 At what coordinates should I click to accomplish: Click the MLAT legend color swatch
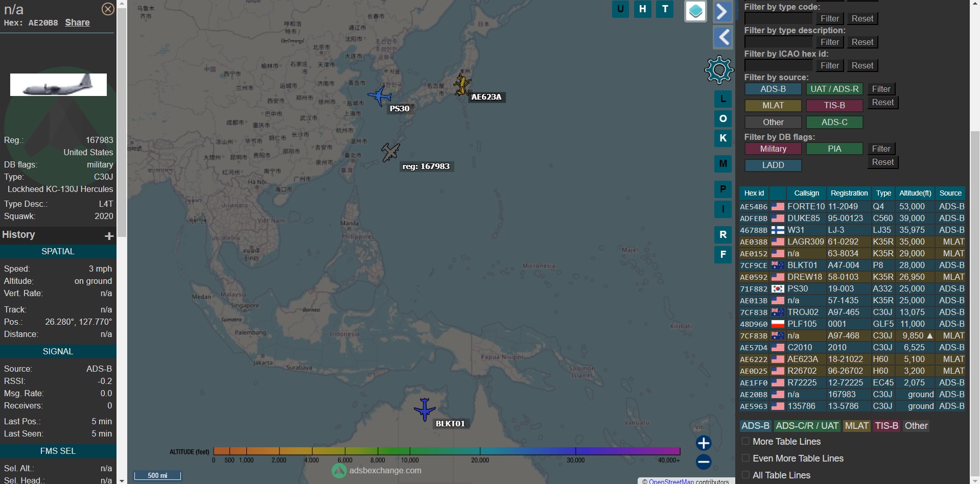(856, 426)
